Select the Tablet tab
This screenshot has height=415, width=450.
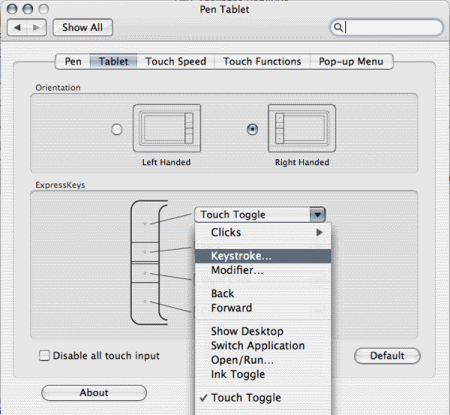tap(113, 62)
